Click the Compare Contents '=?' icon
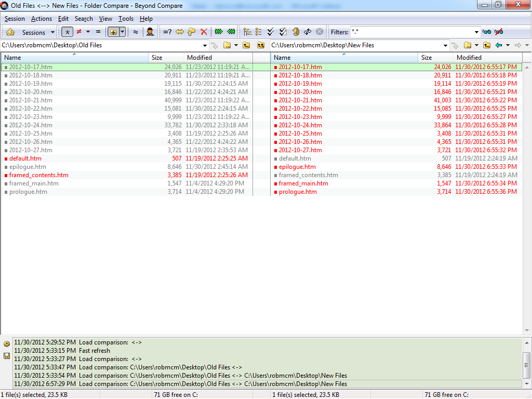The image size is (532, 399). (x=167, y=32)
